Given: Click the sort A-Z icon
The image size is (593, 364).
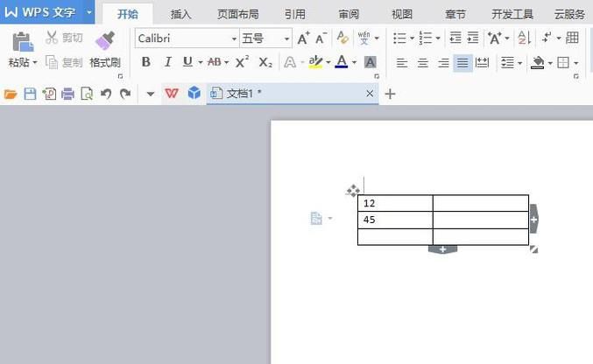Looking at the screenshot, I should pos(524,38).
